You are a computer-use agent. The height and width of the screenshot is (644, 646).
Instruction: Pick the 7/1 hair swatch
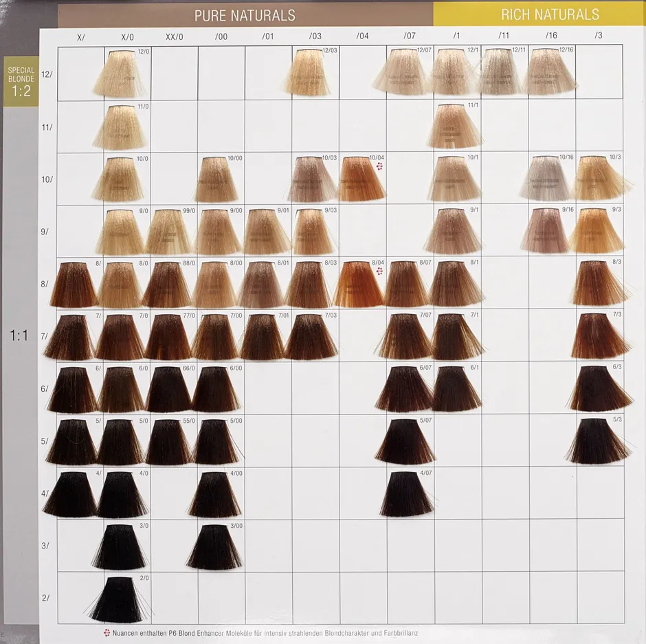pos(456,336)
